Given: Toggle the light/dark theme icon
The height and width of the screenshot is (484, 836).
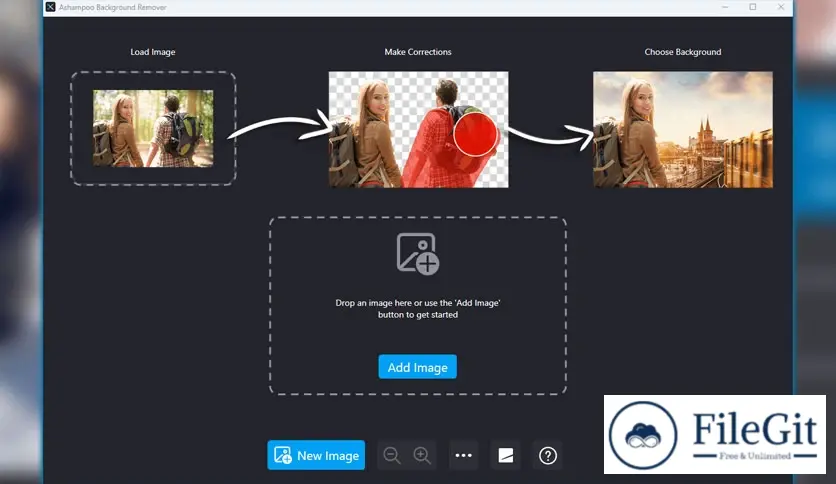Looking at the screenshot, I should coord(505,455).
